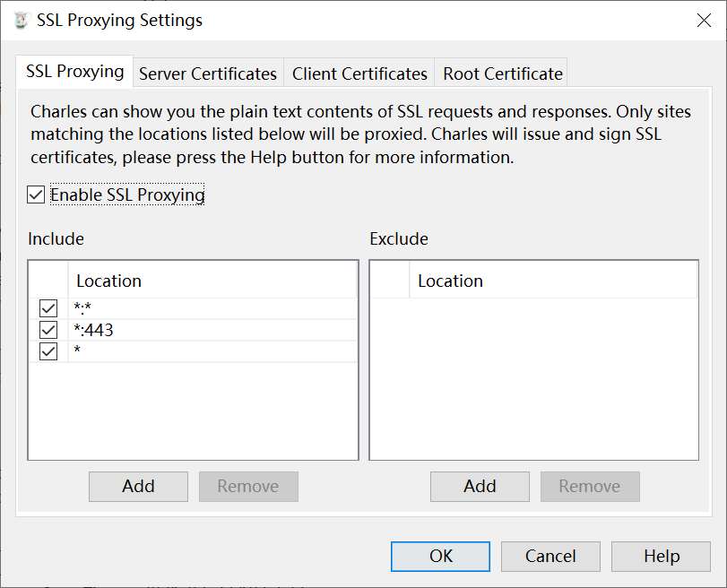Click Remove under the Include list
This screenshot has height=588, width=727.
tap(248, 487)
